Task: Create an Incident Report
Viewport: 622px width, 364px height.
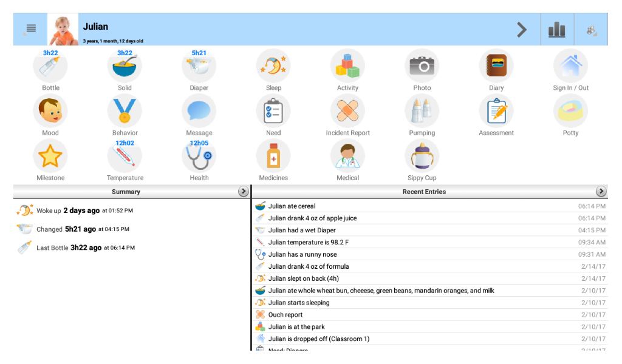Action: [347, 111]
